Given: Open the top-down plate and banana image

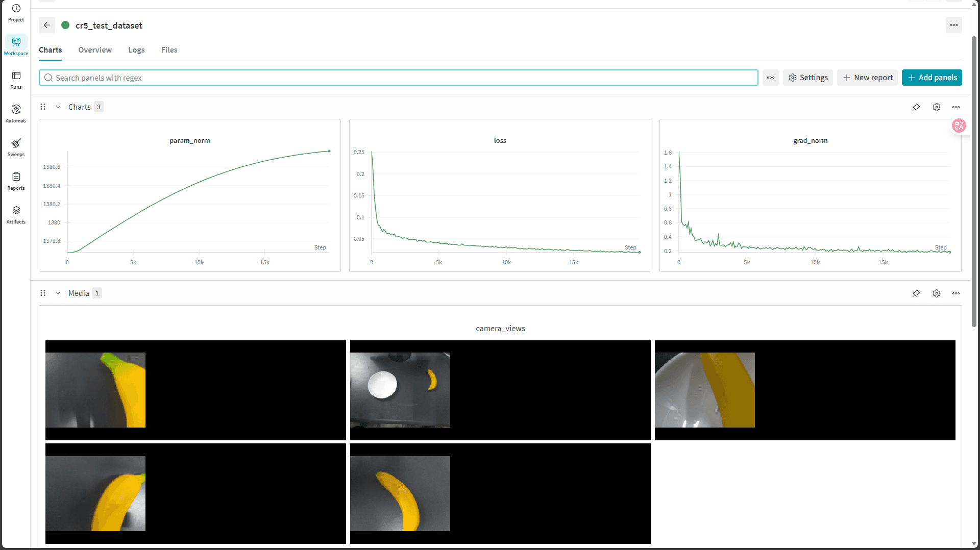Looking at the screenshot, I should click(x=400, y=390).
